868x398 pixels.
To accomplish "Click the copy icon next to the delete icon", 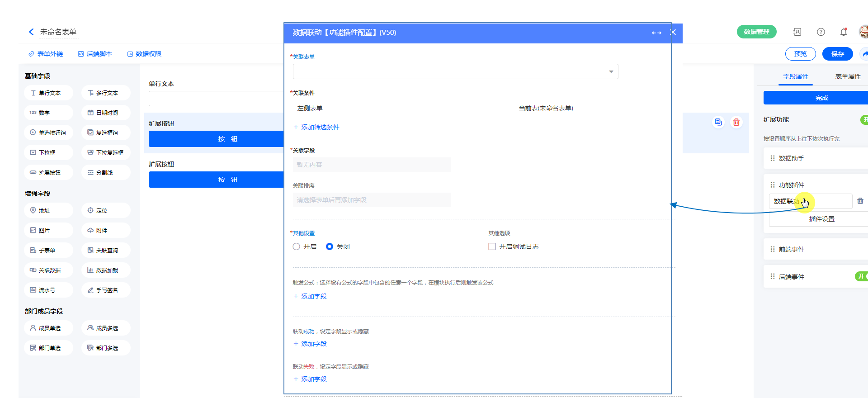I will coord(718,122).
